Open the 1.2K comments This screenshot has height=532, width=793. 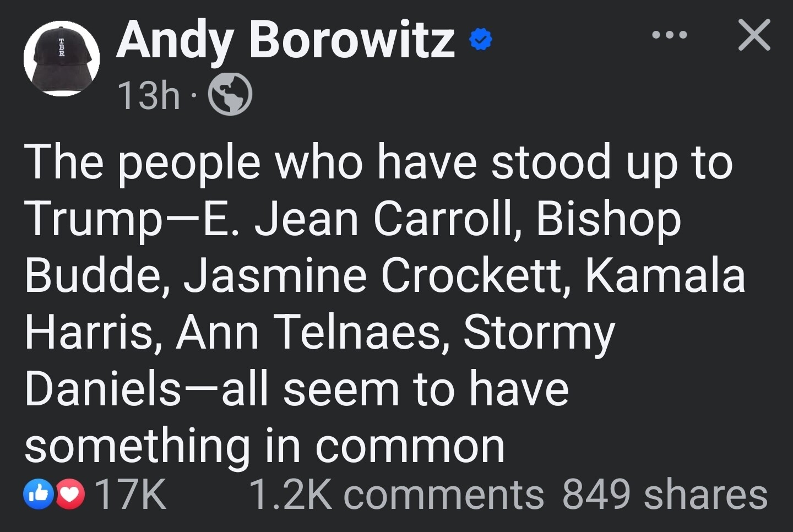(397, 495)
